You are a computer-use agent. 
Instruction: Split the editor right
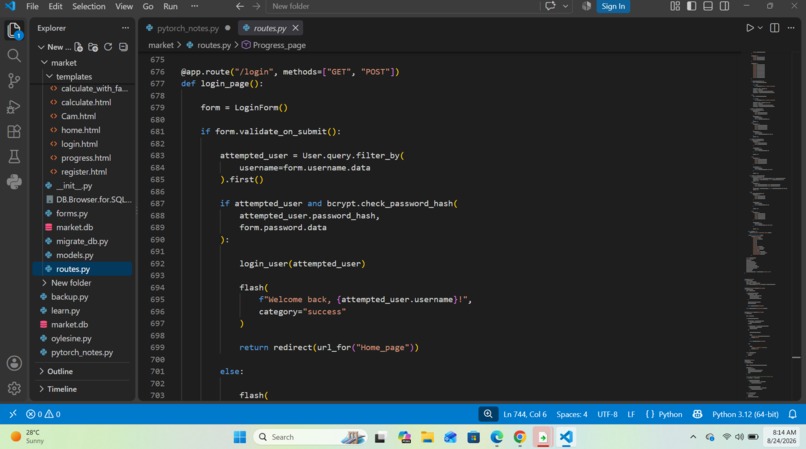[x=774, y=28]
